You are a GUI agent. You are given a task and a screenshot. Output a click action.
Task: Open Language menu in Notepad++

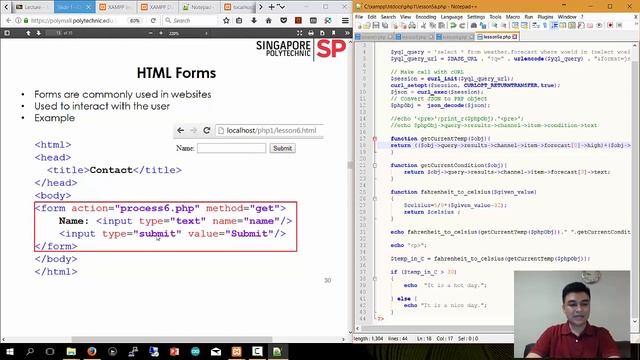(x=451, y=17)
